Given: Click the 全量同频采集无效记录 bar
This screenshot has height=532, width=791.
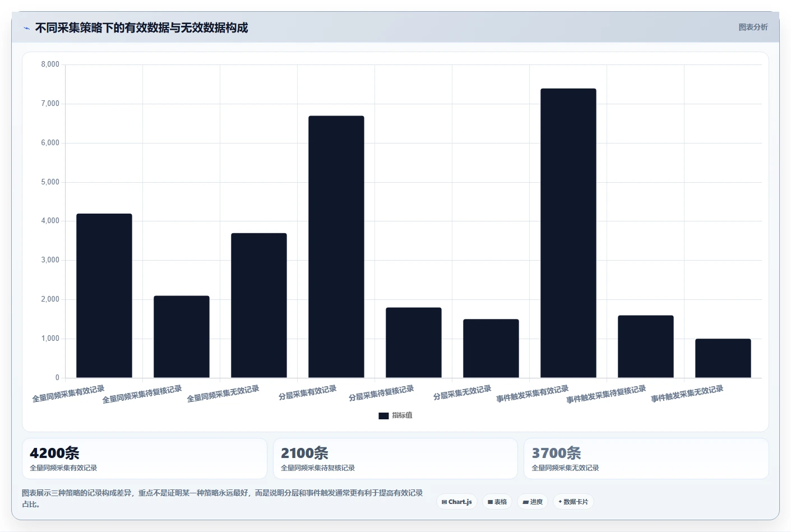Looking at the screenshot, I should [259, 306].
